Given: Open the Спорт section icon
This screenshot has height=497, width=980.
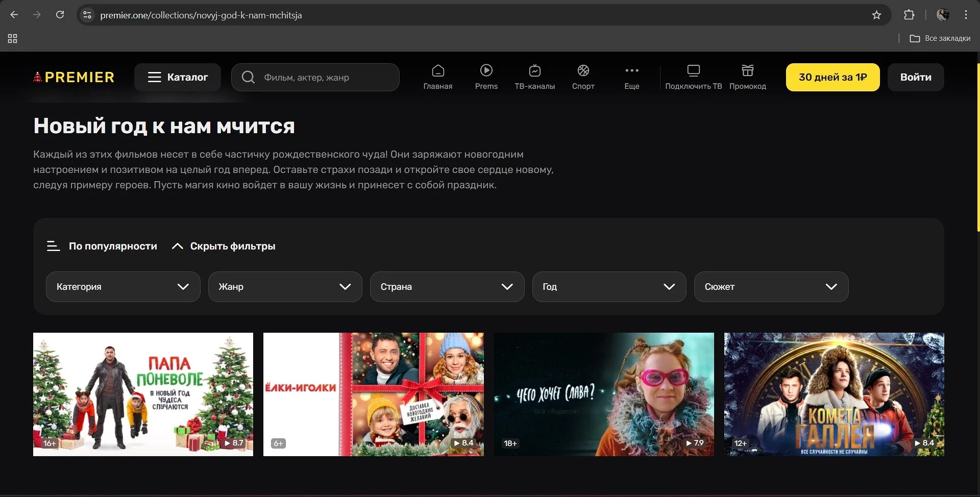Looking at the screenshot, I should [583, 71].
